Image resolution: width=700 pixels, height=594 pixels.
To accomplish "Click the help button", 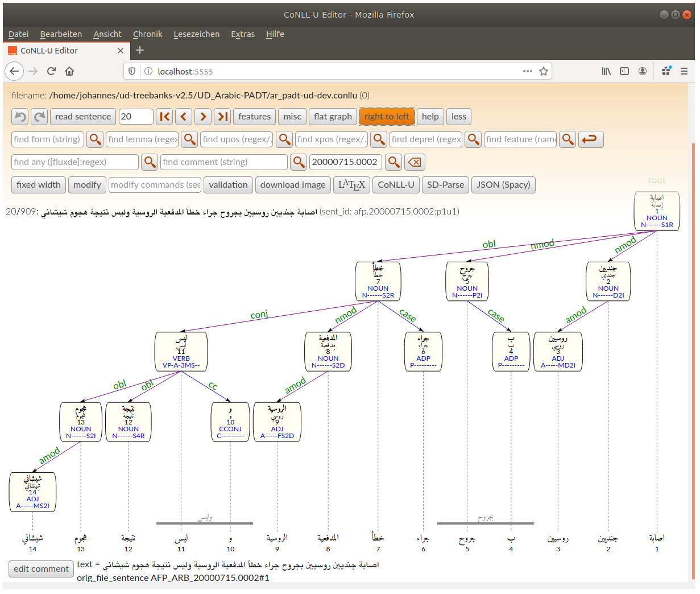I will tap(430, 117).
